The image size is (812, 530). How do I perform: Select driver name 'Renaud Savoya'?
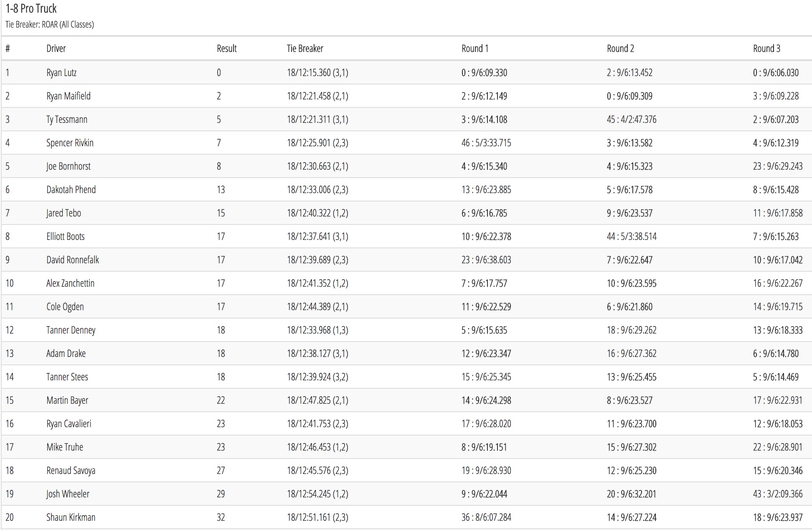71,471
